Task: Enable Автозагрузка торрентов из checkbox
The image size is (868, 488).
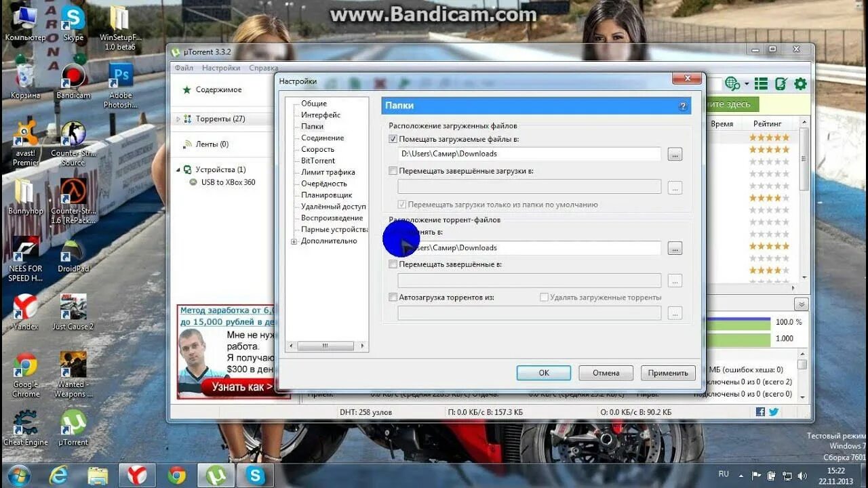Action: 393,297
